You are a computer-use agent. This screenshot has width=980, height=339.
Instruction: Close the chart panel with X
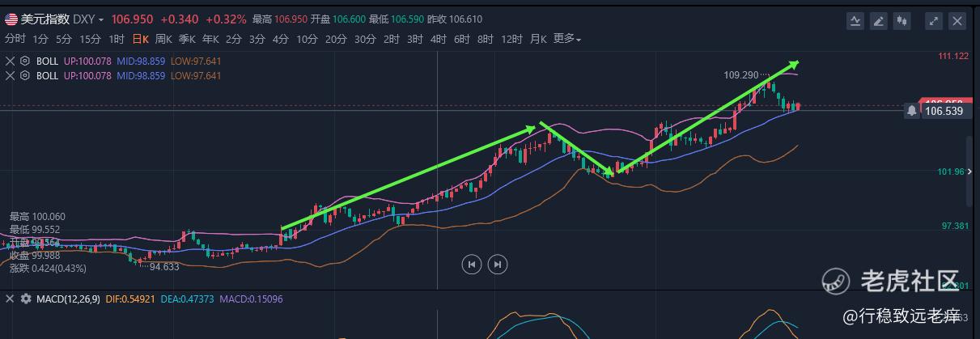[958, 22]
